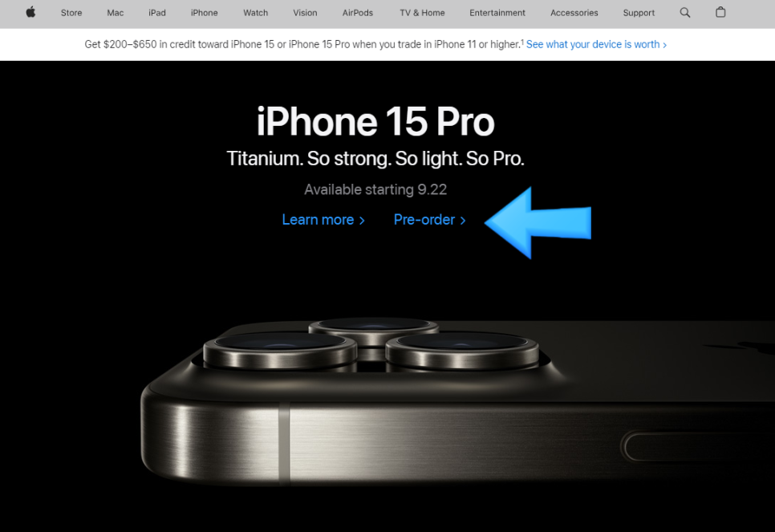Open the Support menu item
This screenshot has width=775, height=532.
[639, 13]
